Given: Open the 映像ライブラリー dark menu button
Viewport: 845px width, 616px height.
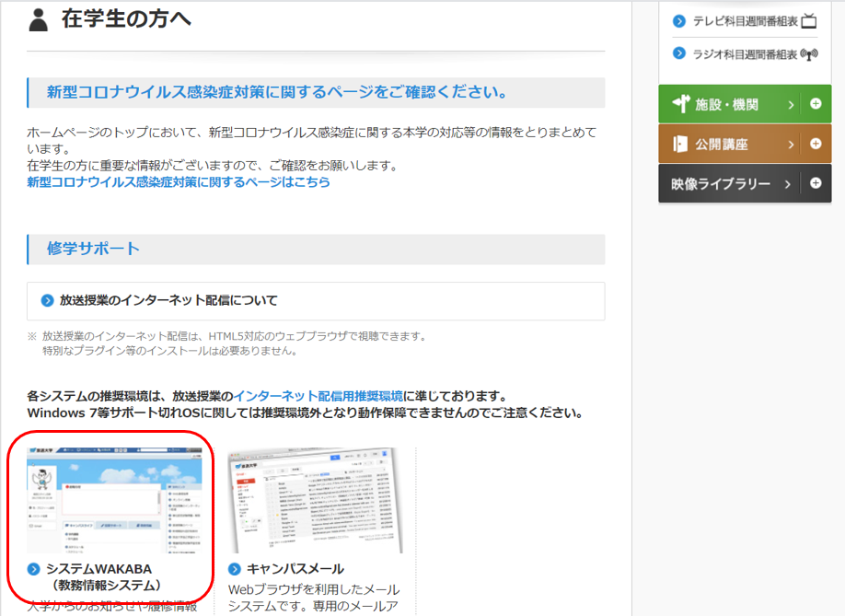Looking at the screenshot, I should pos(745,183).
